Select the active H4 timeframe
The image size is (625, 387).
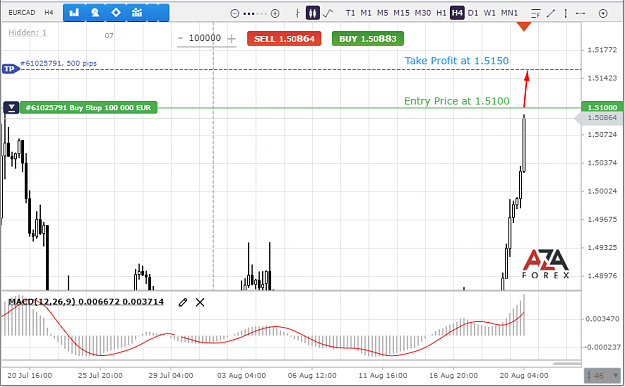click(457, 13)
